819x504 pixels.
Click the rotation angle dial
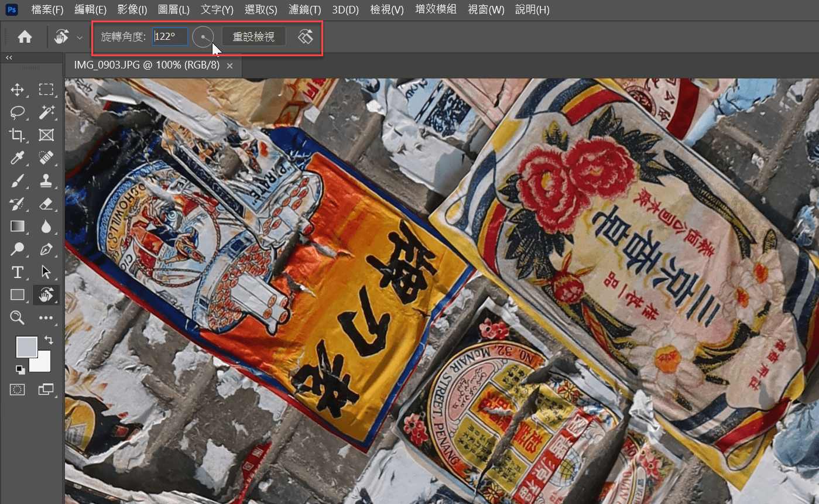(x=203, y=37)
